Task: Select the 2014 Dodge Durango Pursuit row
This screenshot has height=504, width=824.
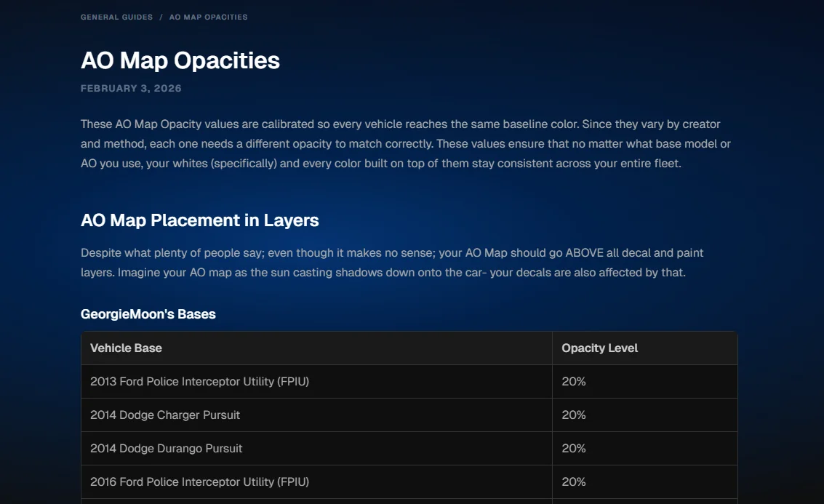Action: (x=167, y=449)
